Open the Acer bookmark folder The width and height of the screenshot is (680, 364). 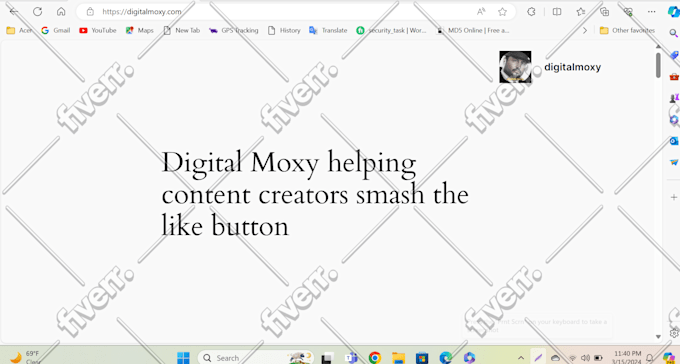pos(19,30)
